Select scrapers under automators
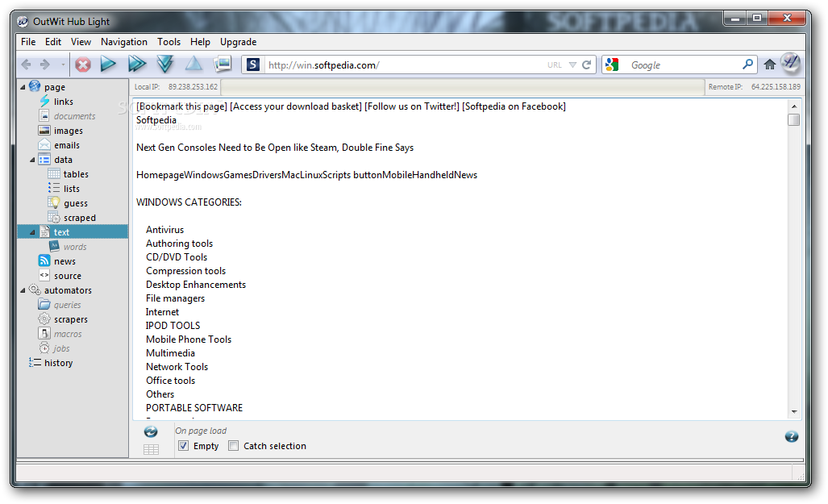828x504 pixels. 71,319
